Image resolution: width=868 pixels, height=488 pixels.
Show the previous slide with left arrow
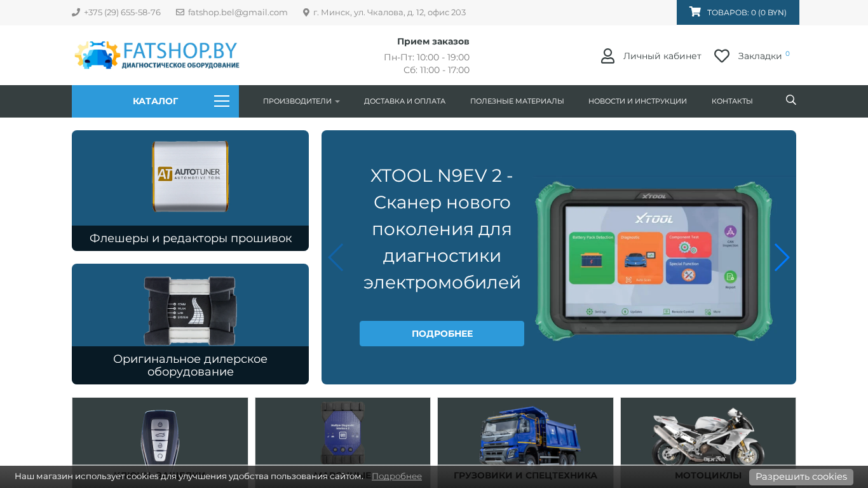pos(336,257)
